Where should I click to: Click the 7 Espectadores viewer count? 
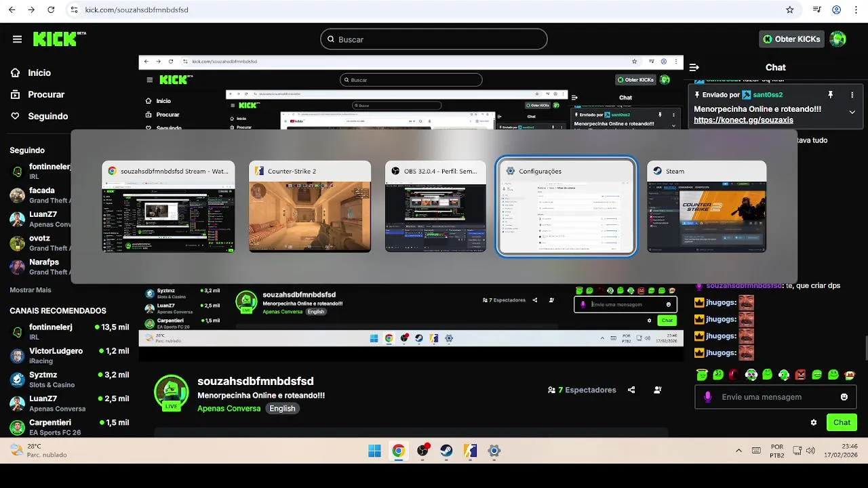click(582, 390)
